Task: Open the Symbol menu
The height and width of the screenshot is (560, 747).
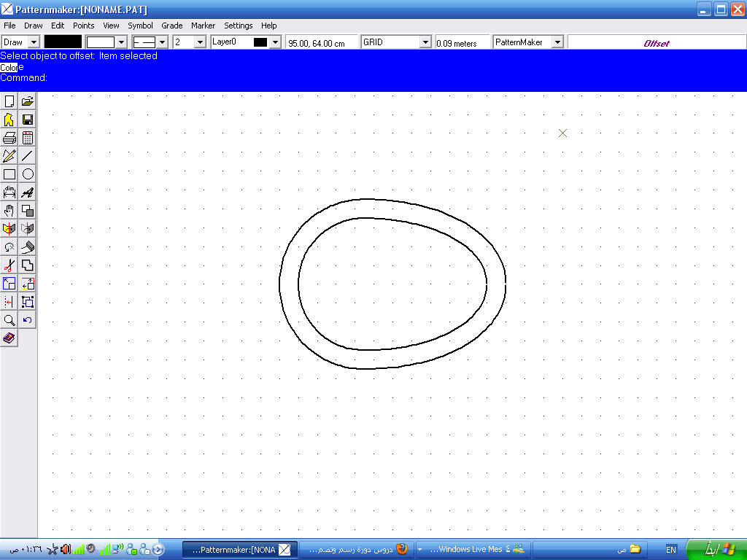Action: (x=141, y=26)
